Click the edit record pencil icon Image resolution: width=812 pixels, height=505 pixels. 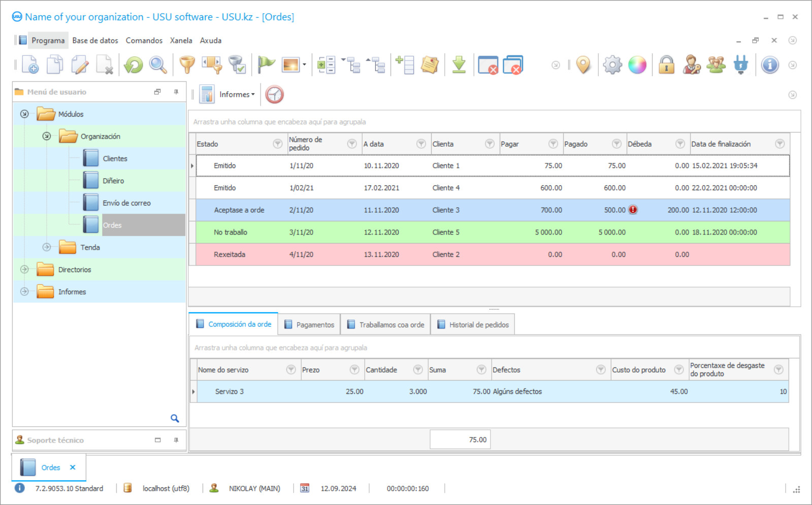[x=80, y=65]
